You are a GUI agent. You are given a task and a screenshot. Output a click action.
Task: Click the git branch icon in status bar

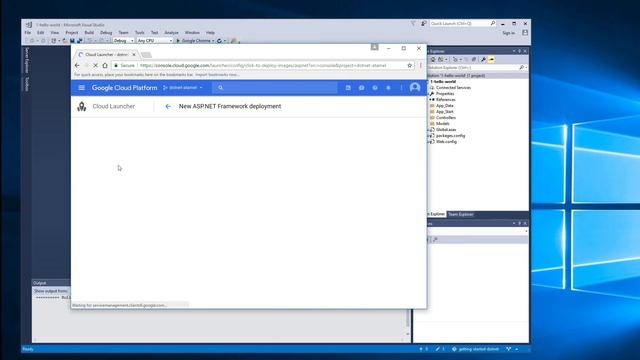[509, 349]
